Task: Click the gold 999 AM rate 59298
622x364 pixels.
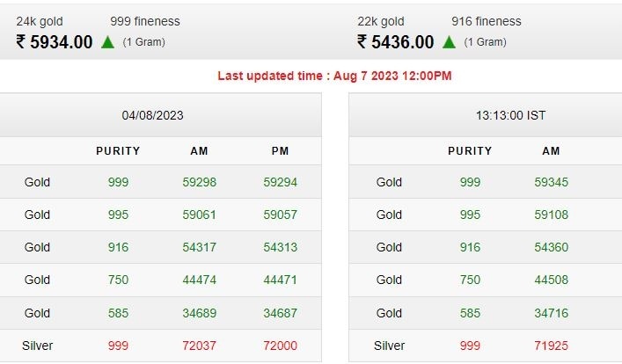Action: pos(199,183)
